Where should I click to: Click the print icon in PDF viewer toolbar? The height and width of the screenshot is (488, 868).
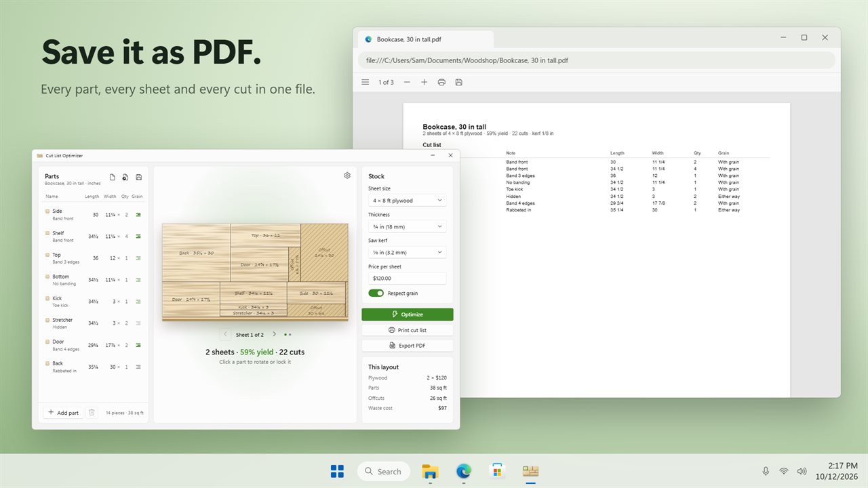[x=441, y=82]
